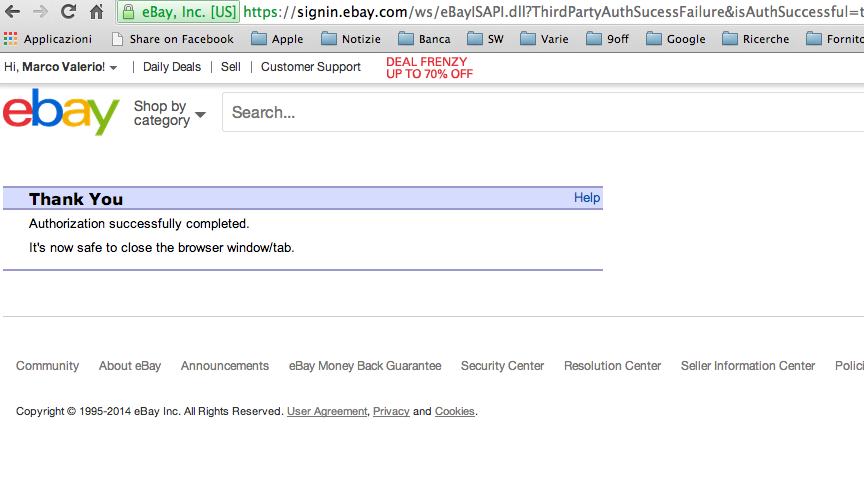Open the Help link in Thank You header
This screenshot has width=864, height=495.
point(587,197)
